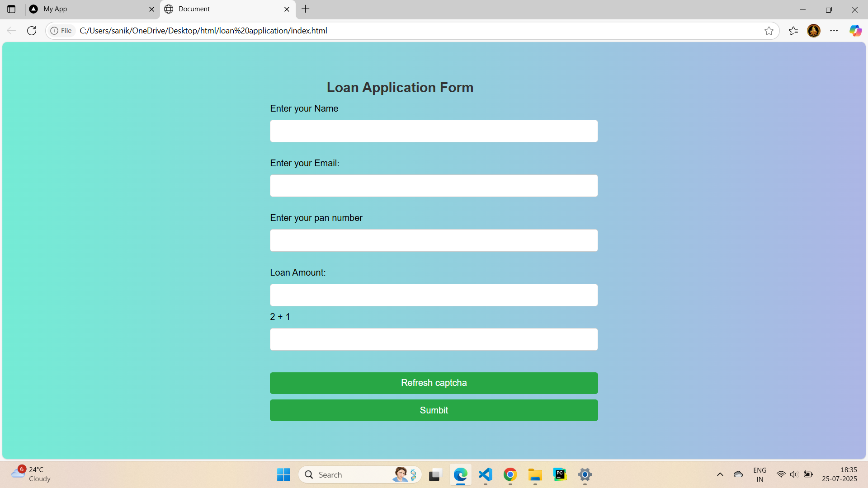868x488 pixels.
Task: Click the Sumbit button
Action: [434, 410]
